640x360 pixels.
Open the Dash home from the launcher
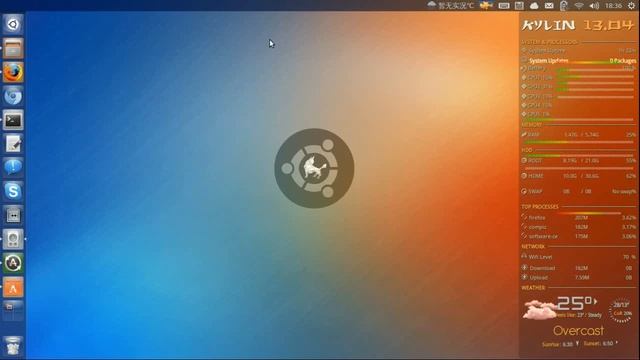[x=13, y=24]
